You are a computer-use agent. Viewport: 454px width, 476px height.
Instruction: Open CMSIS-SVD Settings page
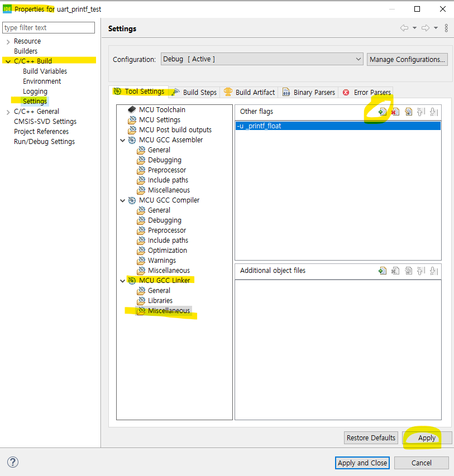(45, 122)
